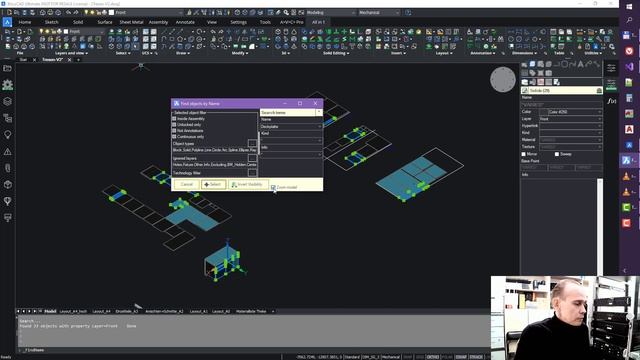Screen dimensions: 640x360
Task: Open the Home ribbon tab
Action: click(x=24, y=22)
